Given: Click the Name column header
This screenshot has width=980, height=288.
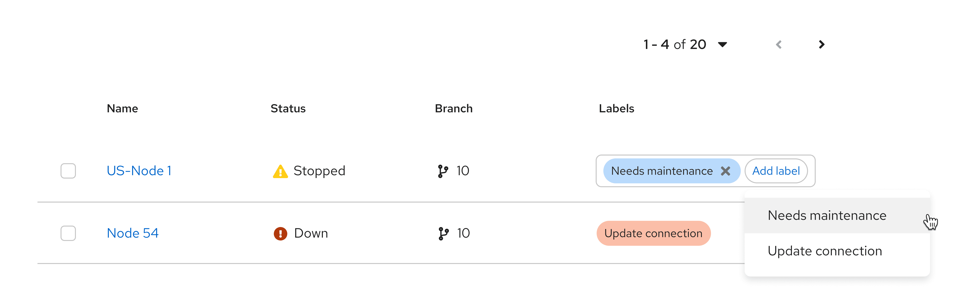Looking at the screenshot, I should pyautogui.click(x=122, y=109).
